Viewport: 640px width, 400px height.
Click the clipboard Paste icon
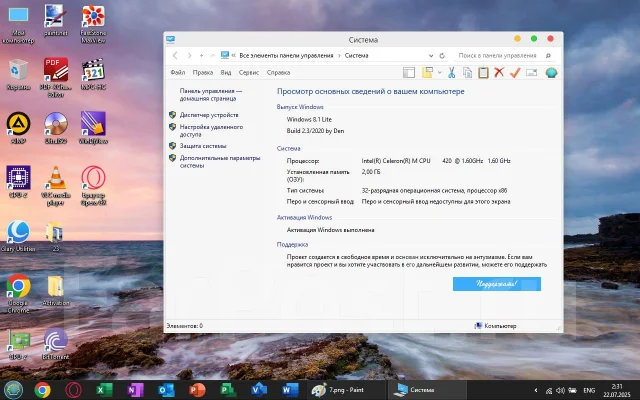pyautogui.click(x=483, y=73)
